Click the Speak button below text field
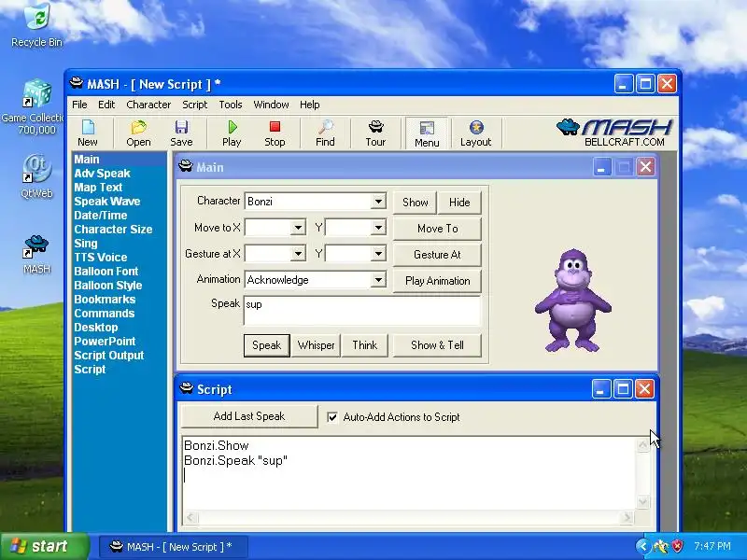 click(x=267, y=345)
